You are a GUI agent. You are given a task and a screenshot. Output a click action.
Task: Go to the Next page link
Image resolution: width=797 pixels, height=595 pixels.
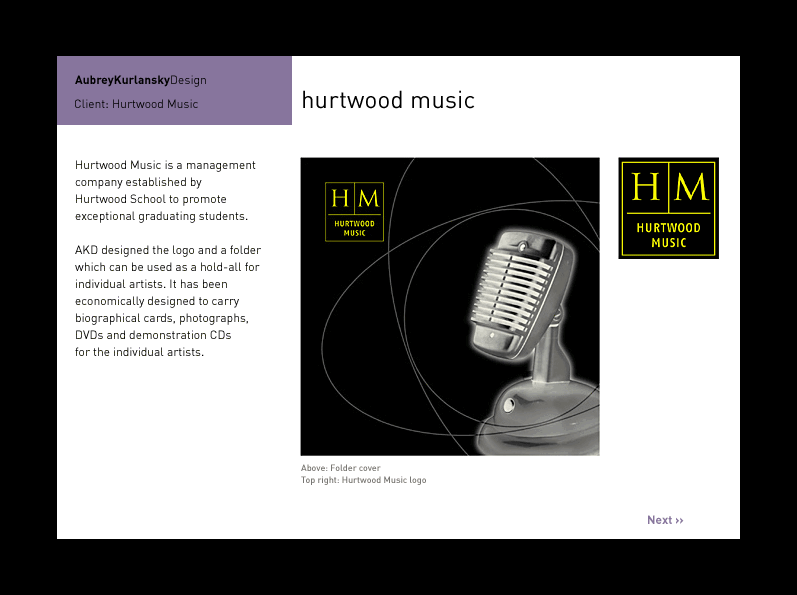click(665, 520)
